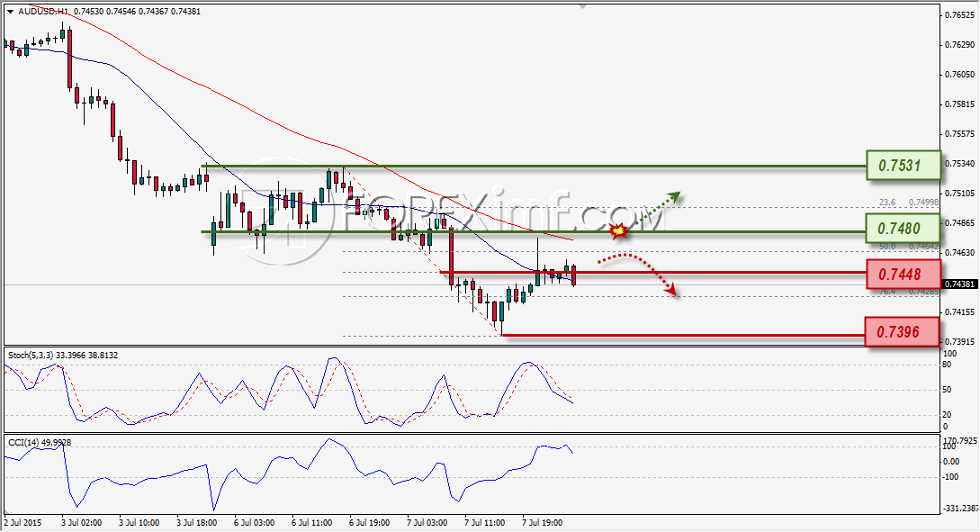Click the CCI scale value -331.2387

960,509
